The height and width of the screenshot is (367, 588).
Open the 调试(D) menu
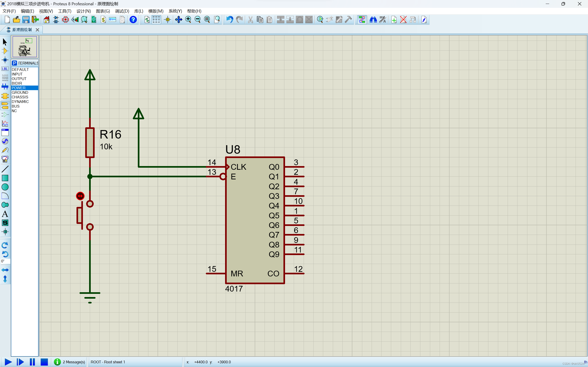pos(122,11)
